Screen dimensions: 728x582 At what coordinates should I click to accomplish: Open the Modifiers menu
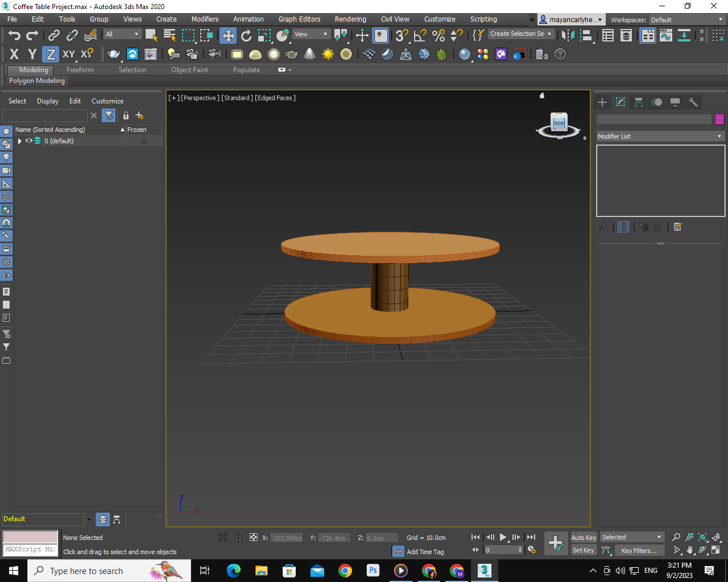click(205, 19)
